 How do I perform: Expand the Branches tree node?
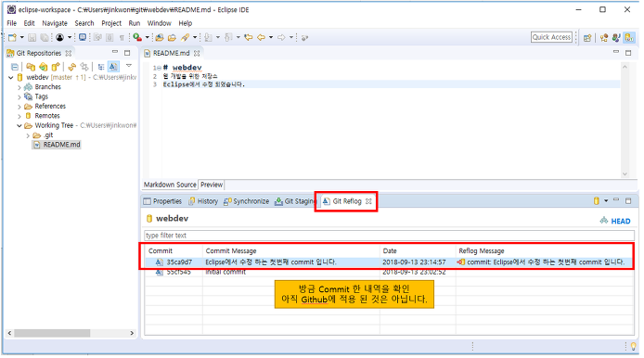pyautogui.click(x=19, y=87)
